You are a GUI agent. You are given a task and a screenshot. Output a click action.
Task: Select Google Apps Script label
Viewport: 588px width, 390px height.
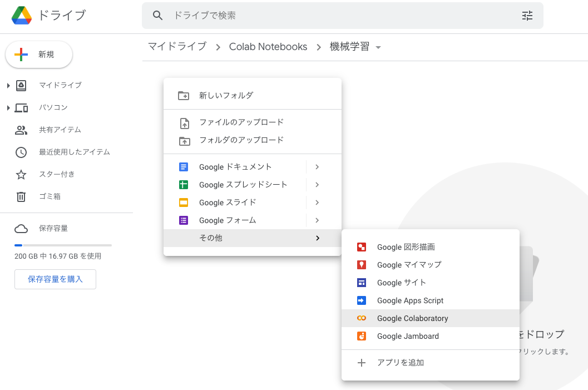410,300
